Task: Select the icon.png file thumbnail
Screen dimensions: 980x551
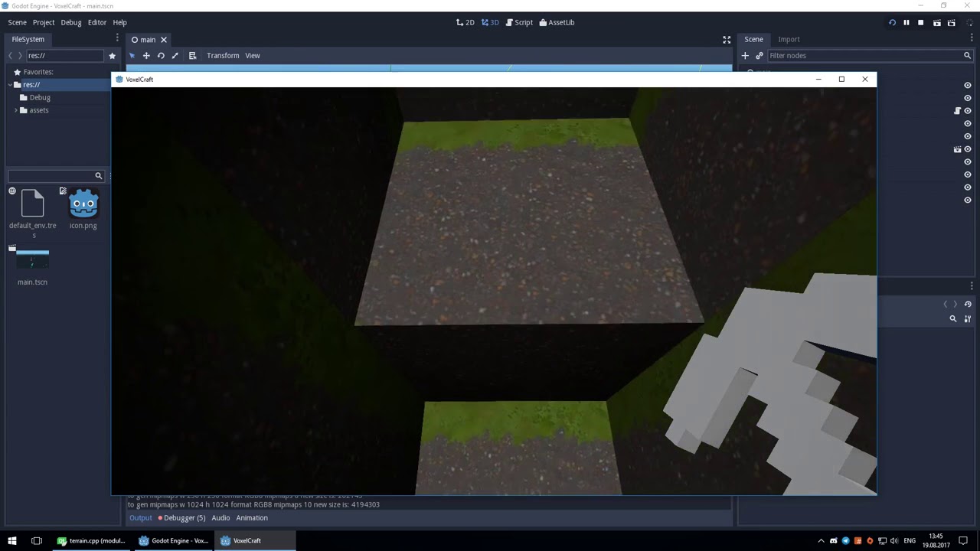Action: pyautogui.click(x=83, y=204)
